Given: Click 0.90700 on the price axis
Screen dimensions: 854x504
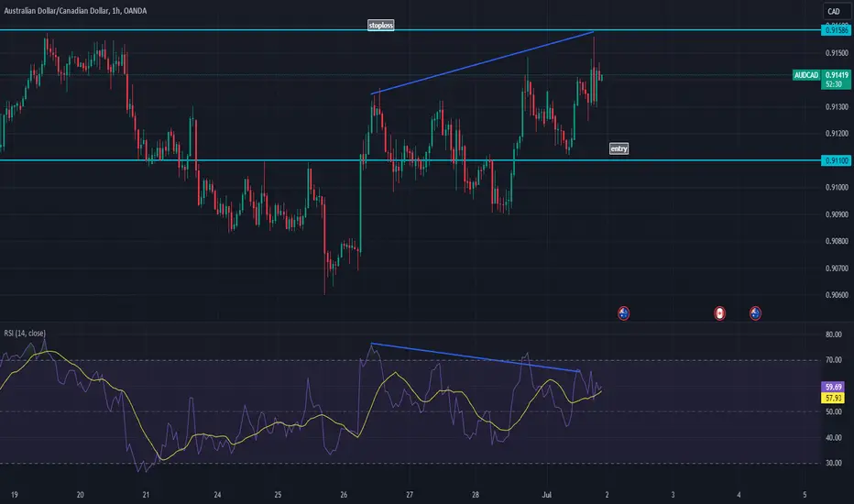Looking at the screenshot, I should pos(837,268).
